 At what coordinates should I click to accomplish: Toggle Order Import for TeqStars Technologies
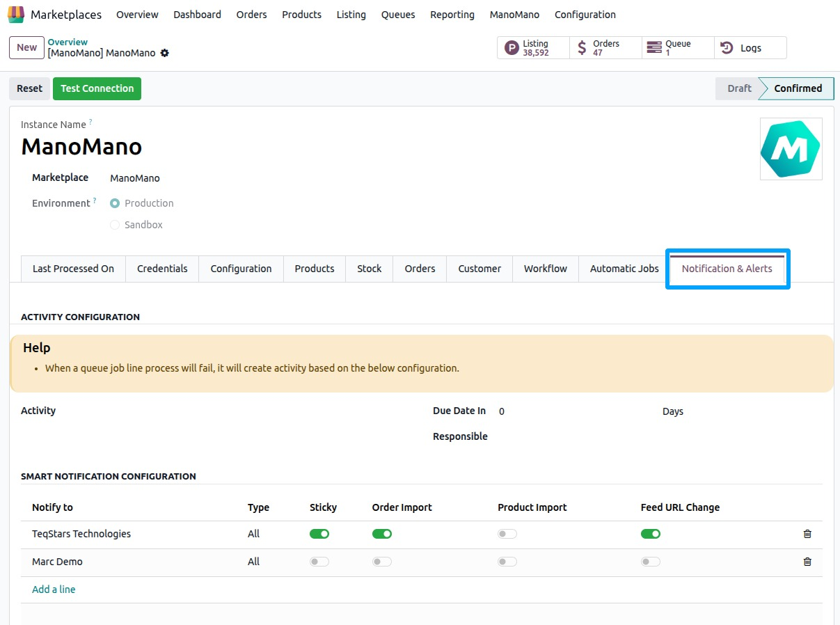point(382,534)
